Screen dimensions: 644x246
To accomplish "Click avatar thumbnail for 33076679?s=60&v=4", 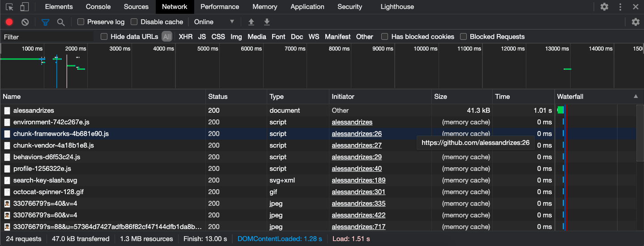I will click(x=7, y=215).
